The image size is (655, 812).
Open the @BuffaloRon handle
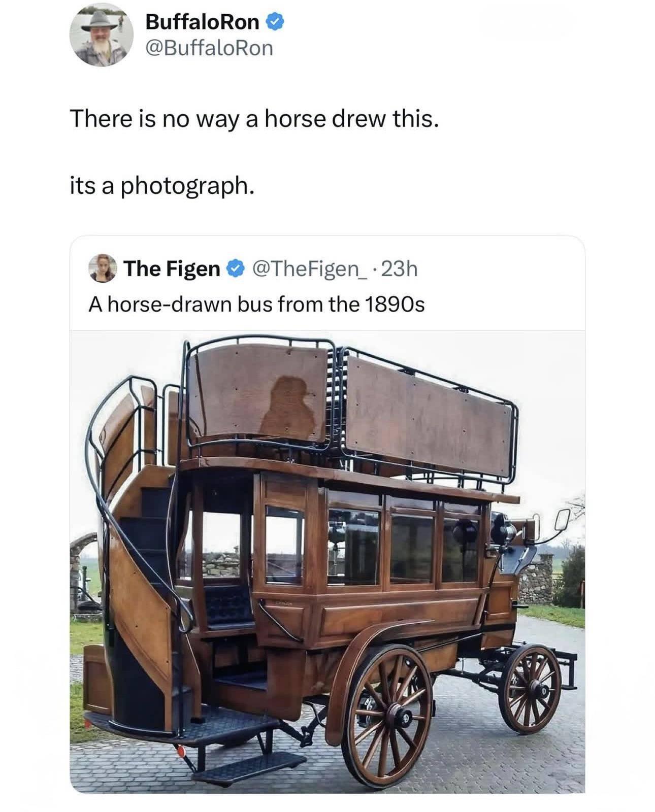[209, 48]
